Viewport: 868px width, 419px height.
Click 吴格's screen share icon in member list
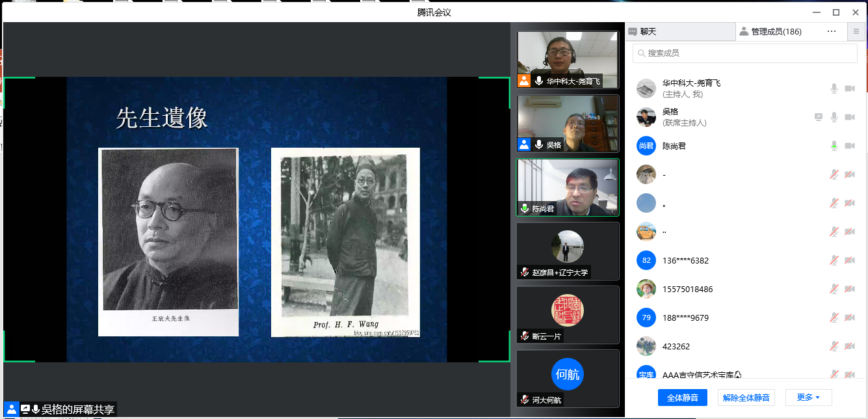pos(819,117)
